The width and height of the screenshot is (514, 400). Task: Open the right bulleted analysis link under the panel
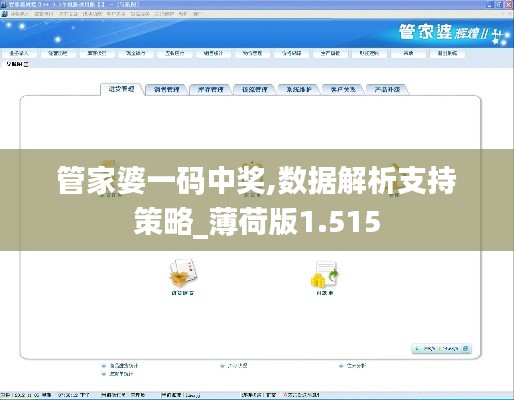coord(352,366)
